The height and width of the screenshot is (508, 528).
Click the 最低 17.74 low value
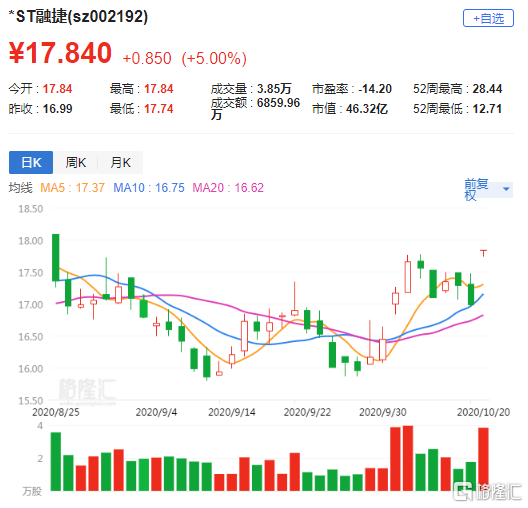tap(141, 109)
